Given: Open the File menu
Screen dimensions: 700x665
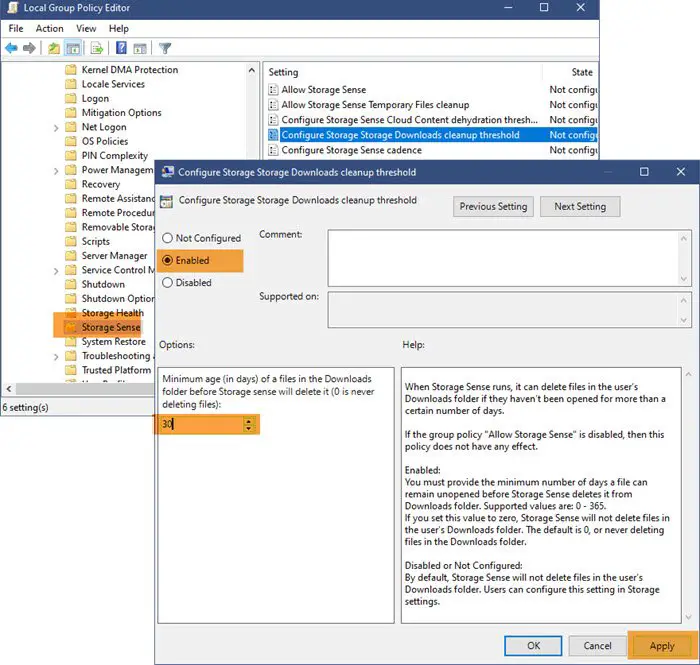Looking at the screenshot, I should coord(16,29).
